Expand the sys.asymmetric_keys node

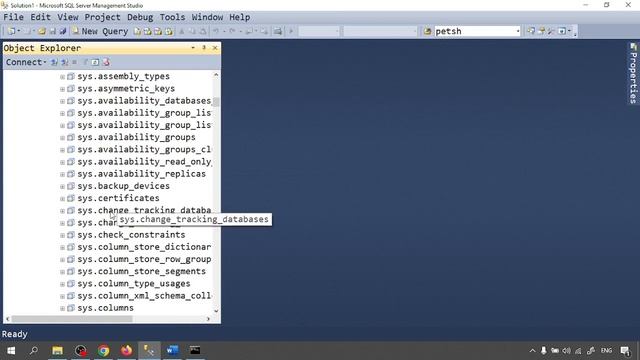tap(62, 89)
